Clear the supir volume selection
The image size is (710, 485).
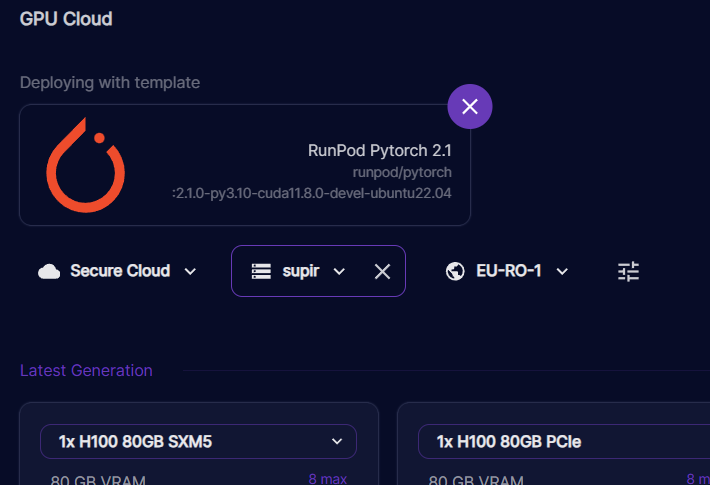tap(382, 271)
